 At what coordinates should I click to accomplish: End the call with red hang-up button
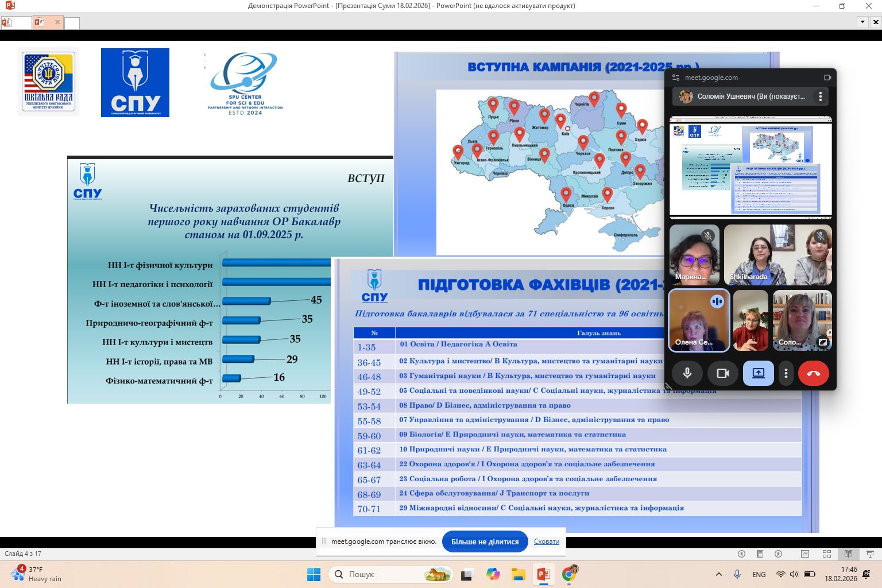coord(813,373)
